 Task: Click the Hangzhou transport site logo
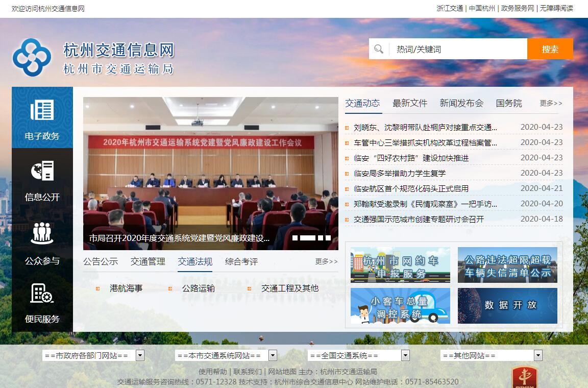32,57
